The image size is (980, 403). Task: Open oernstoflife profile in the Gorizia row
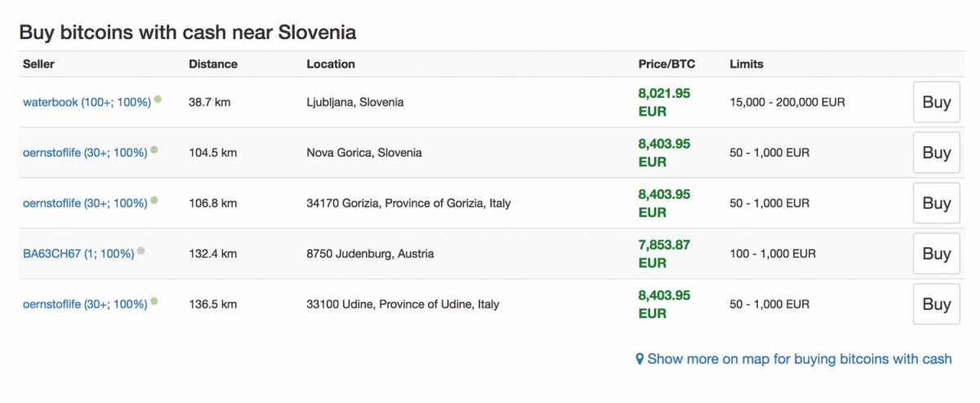point(85,204)
